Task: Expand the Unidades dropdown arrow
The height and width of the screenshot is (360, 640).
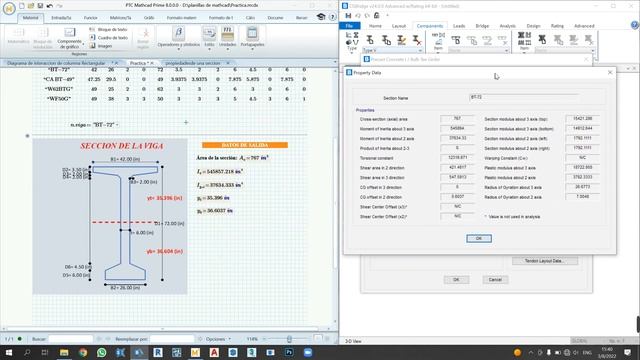Action: pos(227,49)
